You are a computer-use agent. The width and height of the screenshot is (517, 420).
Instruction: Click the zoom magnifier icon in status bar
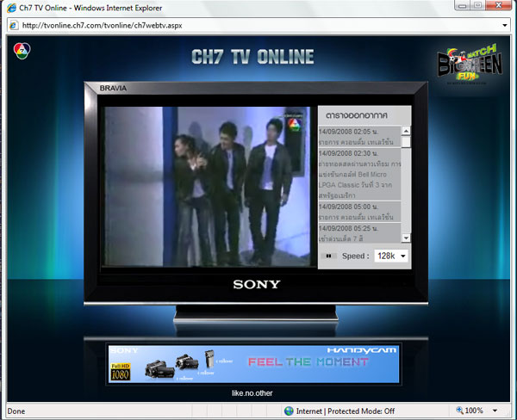[459, 411]
